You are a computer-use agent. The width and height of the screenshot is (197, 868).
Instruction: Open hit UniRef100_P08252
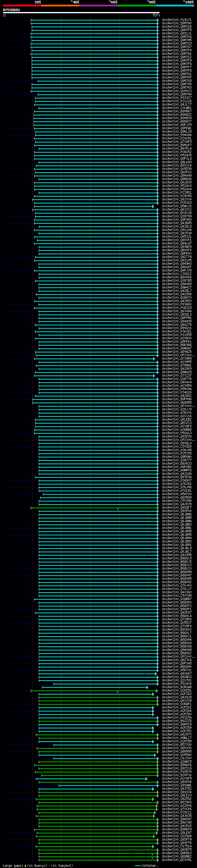(177, 152)
